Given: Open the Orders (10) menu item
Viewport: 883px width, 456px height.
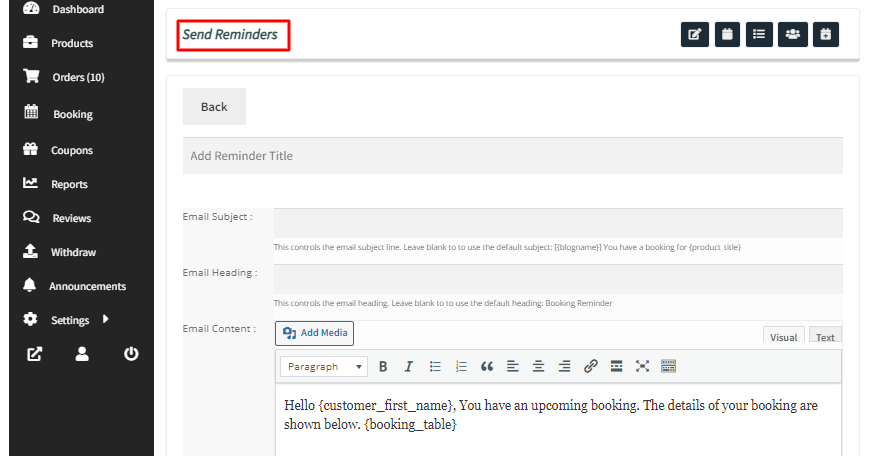Looking at the screenshot, I should 79,77.
